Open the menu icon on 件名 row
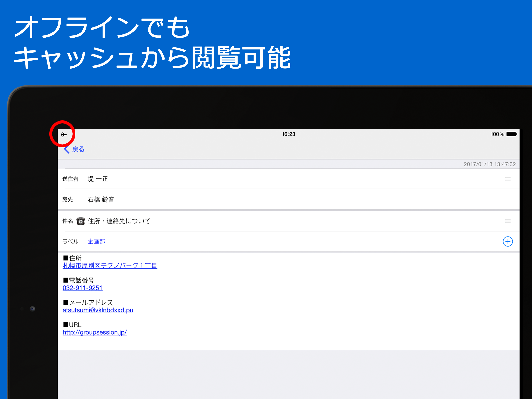Viewport: 532px width, 399px height. 508,221
